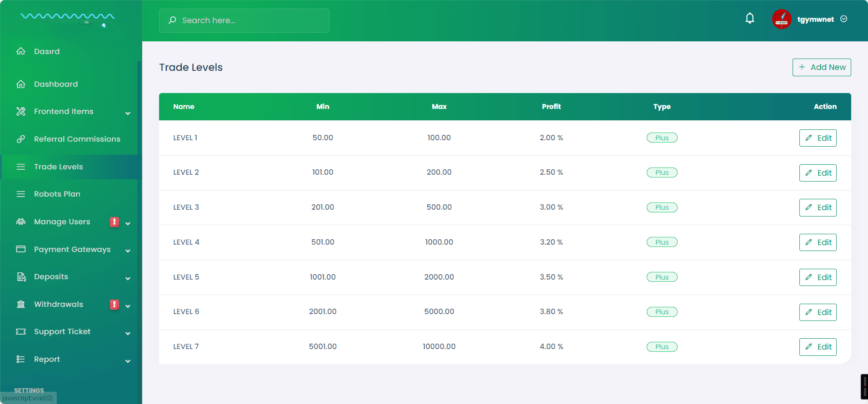Click the Manage Users group icon

coord(21,222)
